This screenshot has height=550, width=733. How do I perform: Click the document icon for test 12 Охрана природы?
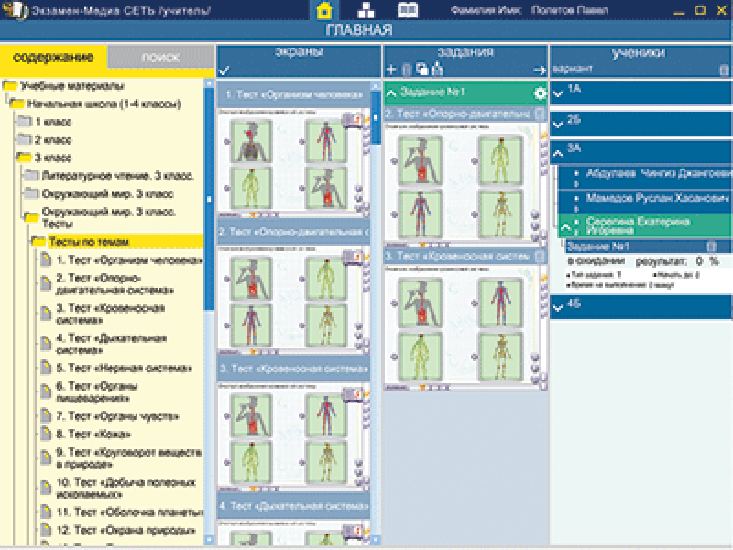[45, 529]
